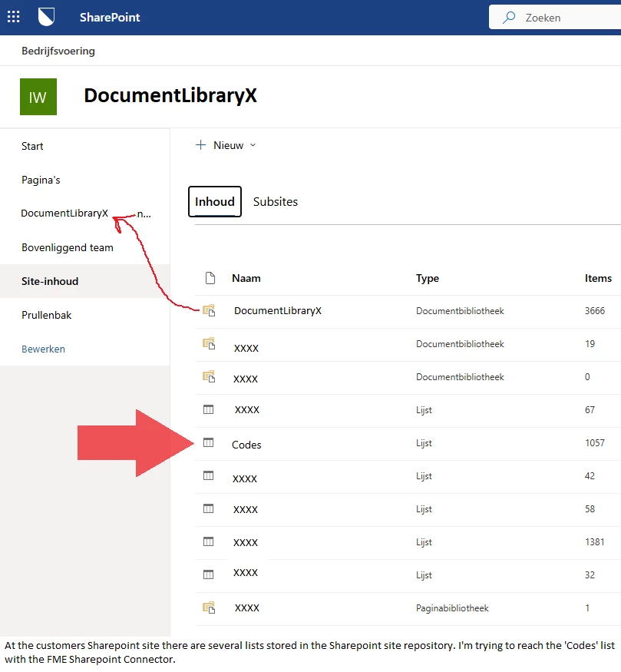Click library icon in row with 0 items

[209, 376]
